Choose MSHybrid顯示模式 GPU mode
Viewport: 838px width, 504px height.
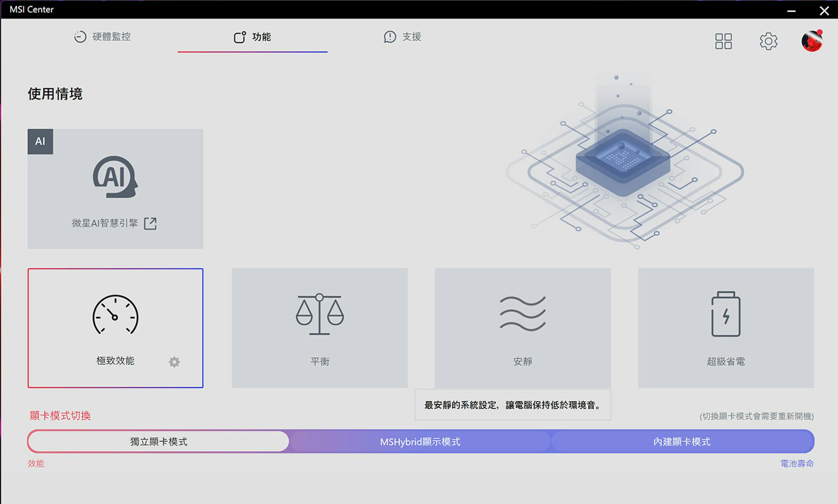coord(420,441)
